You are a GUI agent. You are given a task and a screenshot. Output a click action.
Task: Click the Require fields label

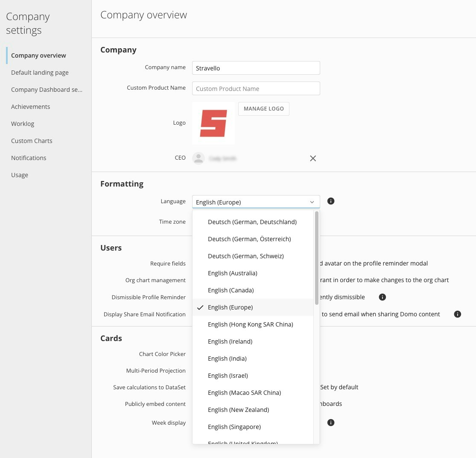[168, 263]
